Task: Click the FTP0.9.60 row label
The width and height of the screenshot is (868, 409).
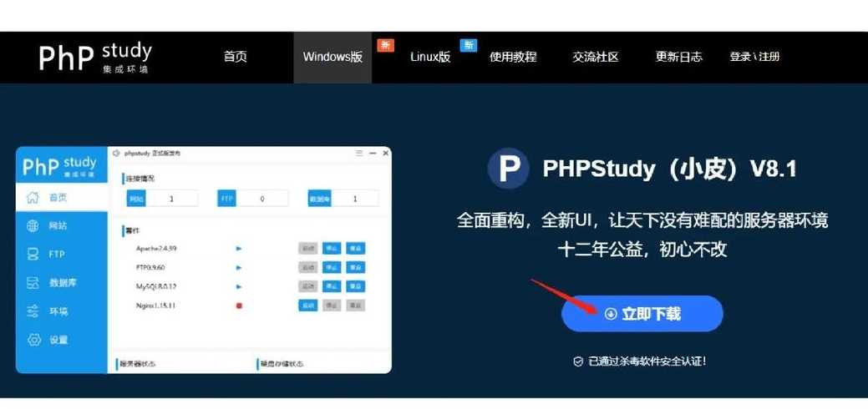Action: tap(152, 268)
